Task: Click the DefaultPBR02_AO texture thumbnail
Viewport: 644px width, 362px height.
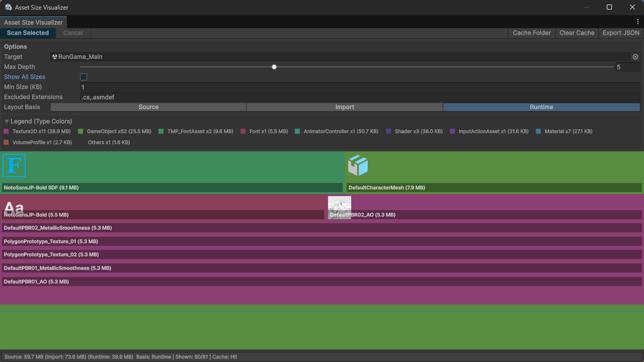Action: 339,205
